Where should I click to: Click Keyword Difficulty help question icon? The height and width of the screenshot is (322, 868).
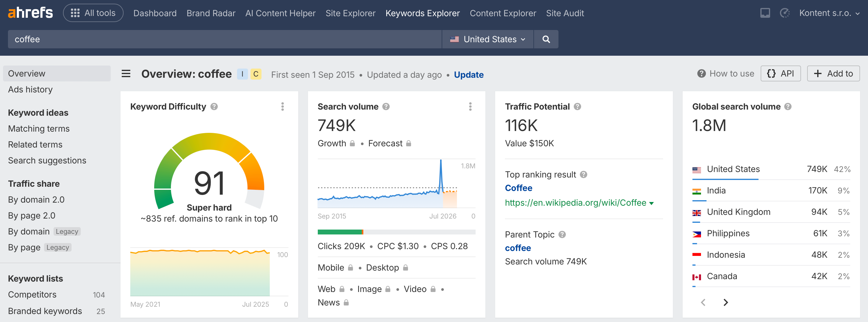click(214, 107)
